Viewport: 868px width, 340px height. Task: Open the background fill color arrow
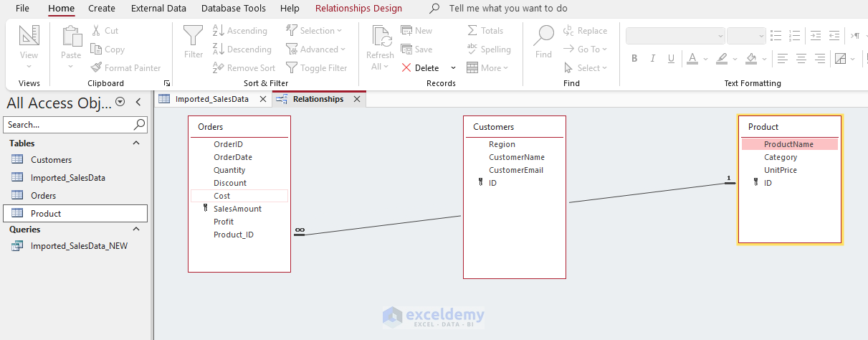click(766, 59)
